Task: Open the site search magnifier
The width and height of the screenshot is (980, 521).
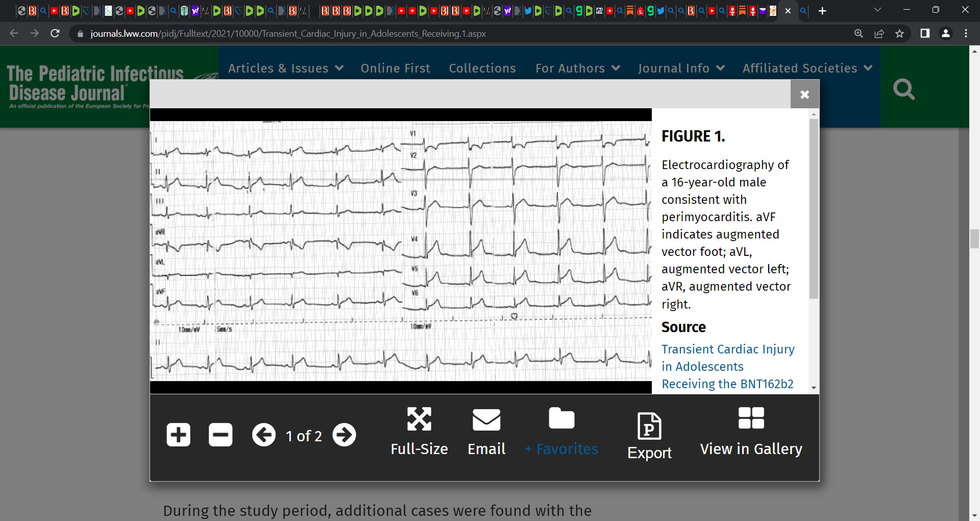Action: 904,89
